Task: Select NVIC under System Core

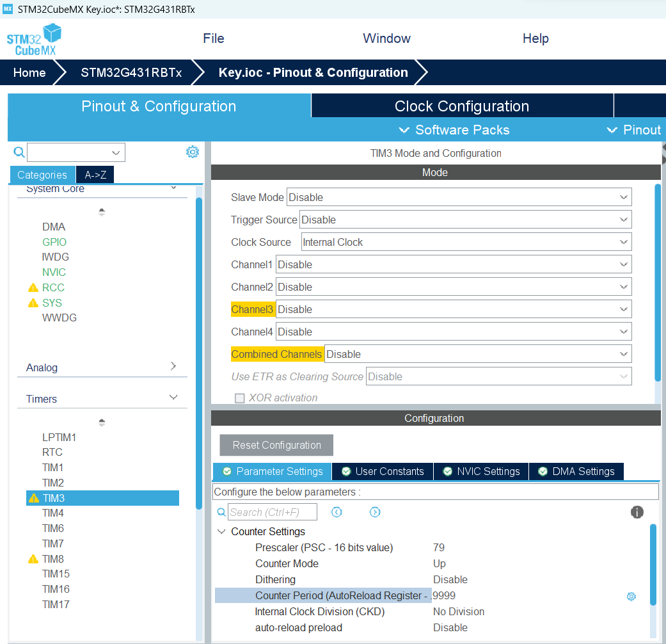Action: (x=54, y=273)
